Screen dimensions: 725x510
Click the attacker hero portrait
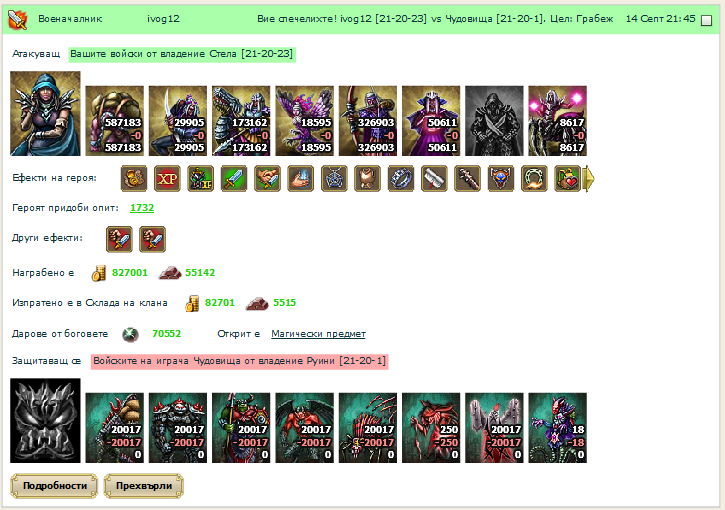[x=45, y=113]
